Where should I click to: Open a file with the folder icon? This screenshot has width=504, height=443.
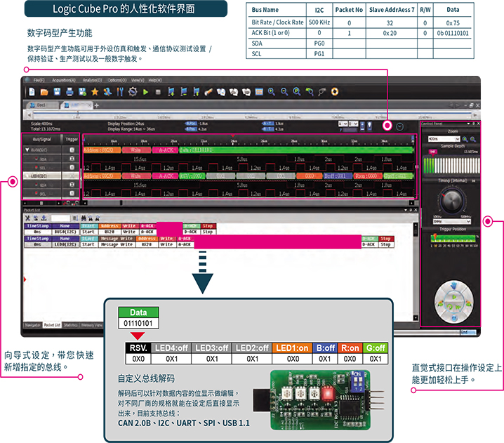(44, 92)
